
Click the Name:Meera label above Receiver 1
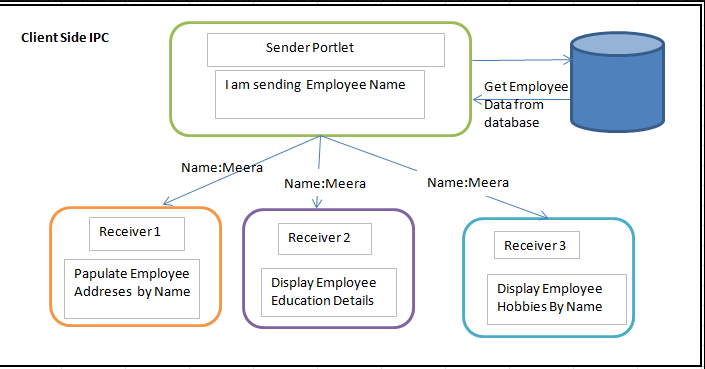[222, 168]
